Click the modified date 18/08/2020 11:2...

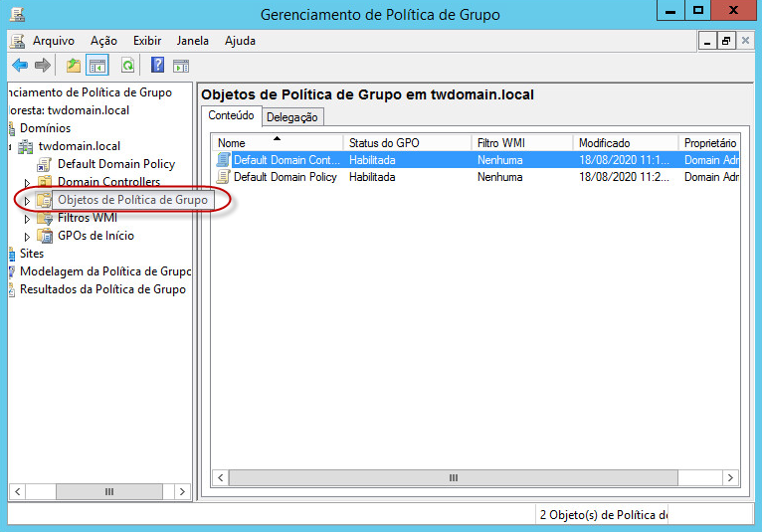coord(624,177)
